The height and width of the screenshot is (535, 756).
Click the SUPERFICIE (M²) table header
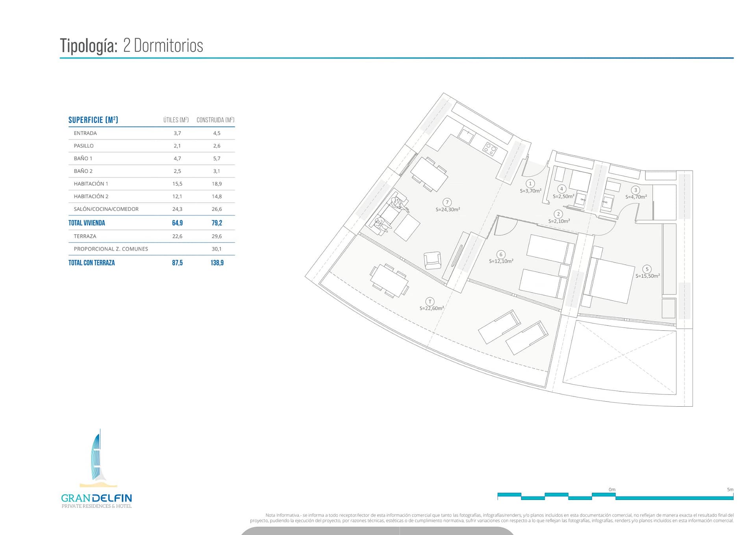93,120
